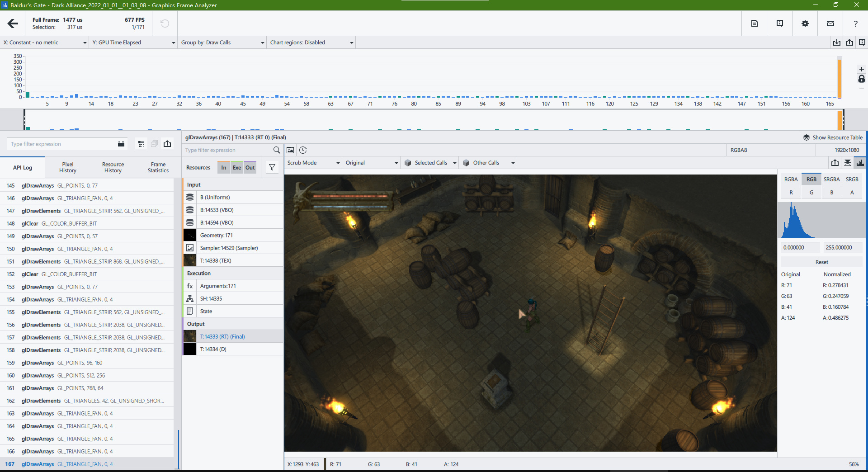
Task: Click the funnel filter icon in Resources
Action: (272, 167)
